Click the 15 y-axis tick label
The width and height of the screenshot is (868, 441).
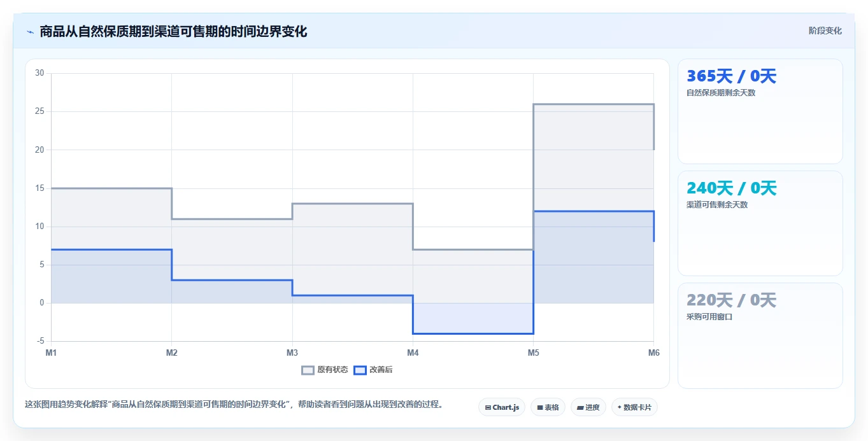(x=39, y=188)
